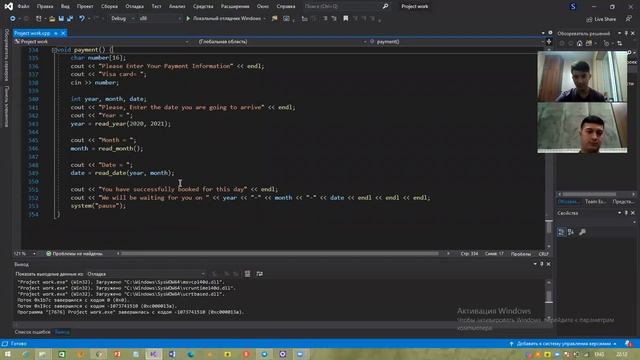Open the Расширения menu
The height and width of the screenshot is (360, 640).
pyautogui.click(x=235, y=6)
